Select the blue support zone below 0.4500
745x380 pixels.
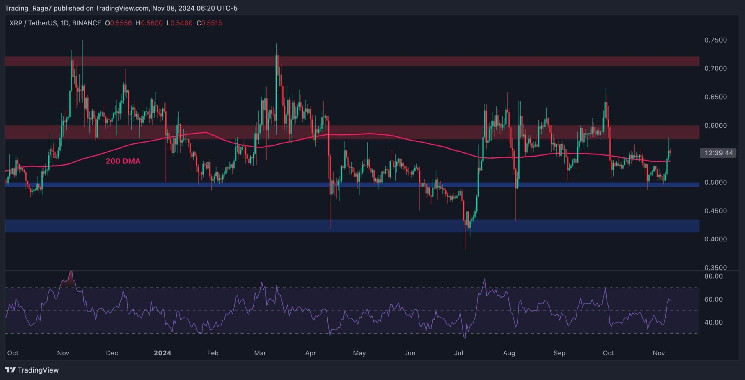(352, 226)
